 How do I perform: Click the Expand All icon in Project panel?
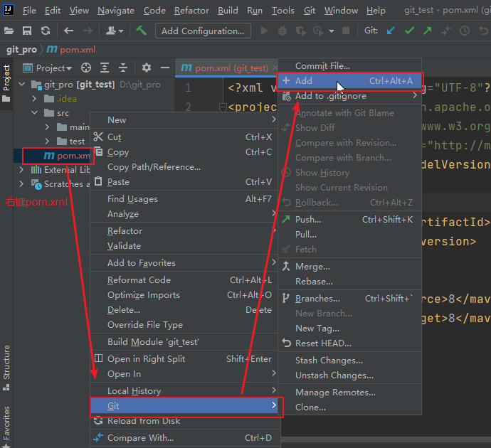(105, 68)
